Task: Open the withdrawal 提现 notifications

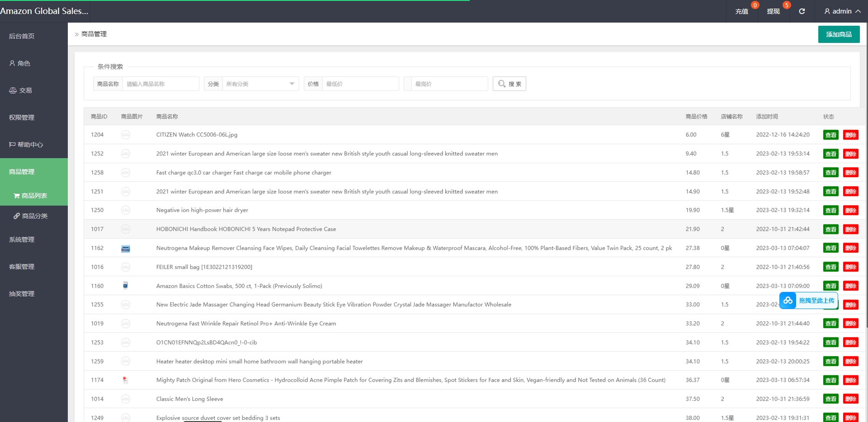Action: tap(774, 11)
